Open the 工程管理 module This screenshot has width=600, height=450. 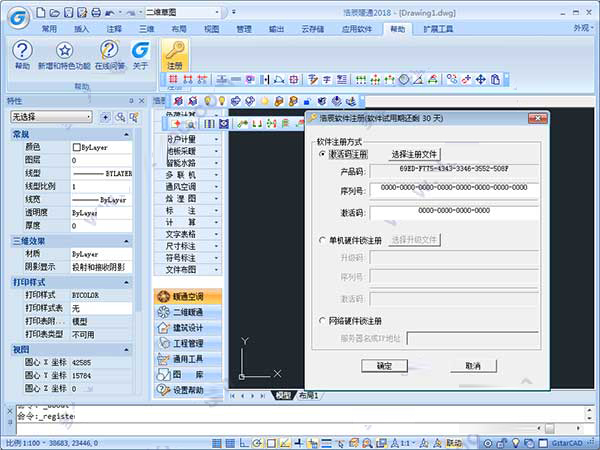[x=188, y=343]
